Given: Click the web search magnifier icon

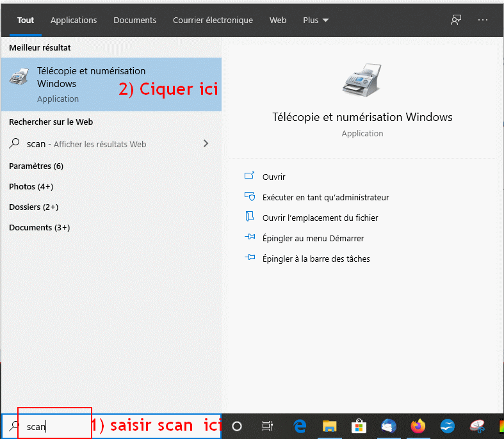Looking at the screenshot, I should [x=14, y=143].
